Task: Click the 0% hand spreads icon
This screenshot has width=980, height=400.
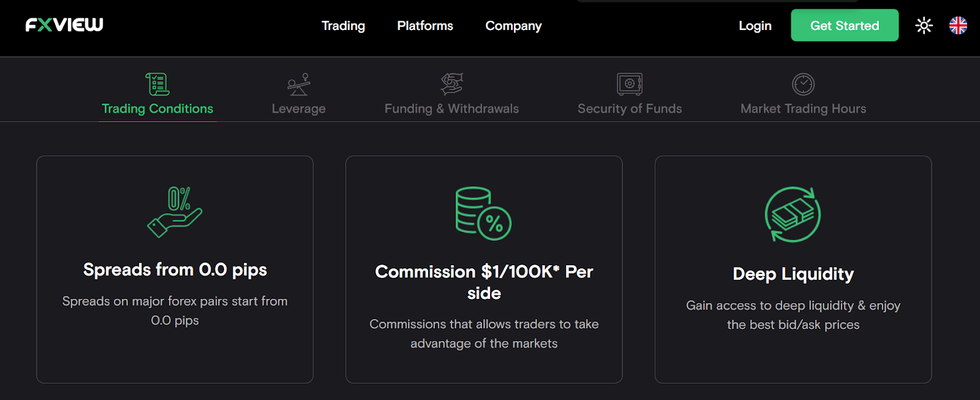Action: pyautogui.click(x=175, y=212)
